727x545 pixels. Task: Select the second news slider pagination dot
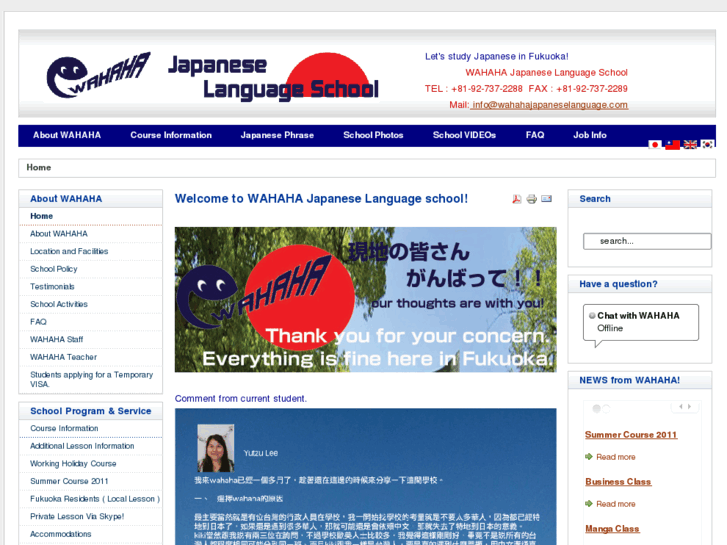[606, 409]
